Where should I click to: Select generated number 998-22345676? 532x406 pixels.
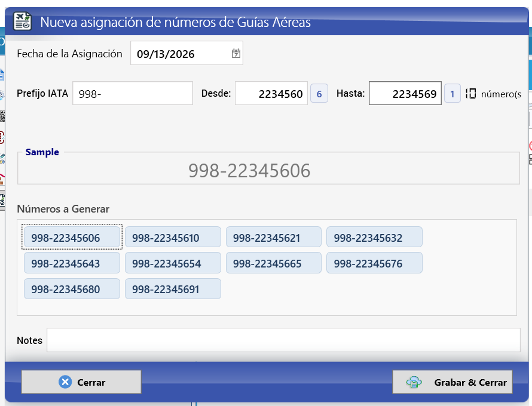[x=375, y=263]
